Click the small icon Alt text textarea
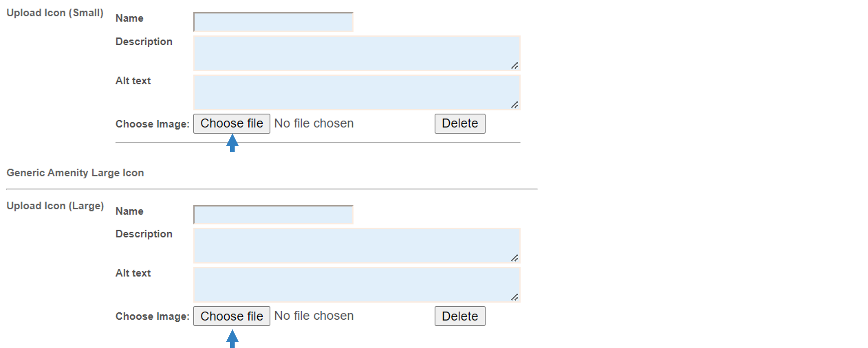 pos(357,93)
